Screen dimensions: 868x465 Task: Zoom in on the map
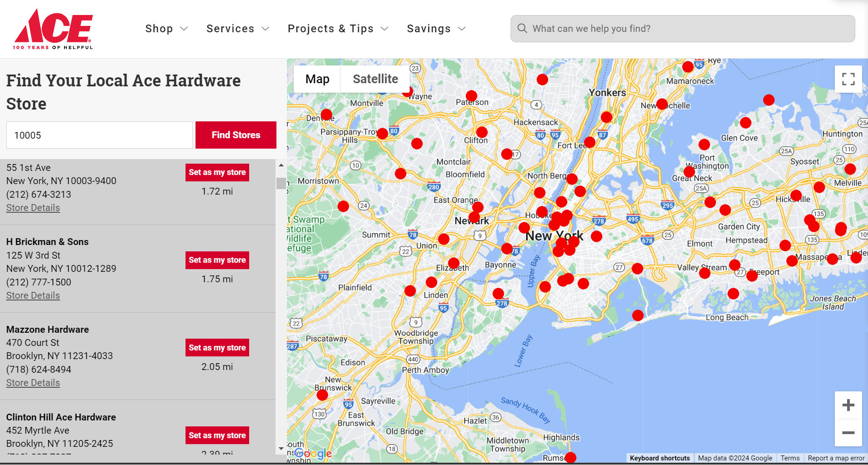pyautogui.click(x=848, y=405)
